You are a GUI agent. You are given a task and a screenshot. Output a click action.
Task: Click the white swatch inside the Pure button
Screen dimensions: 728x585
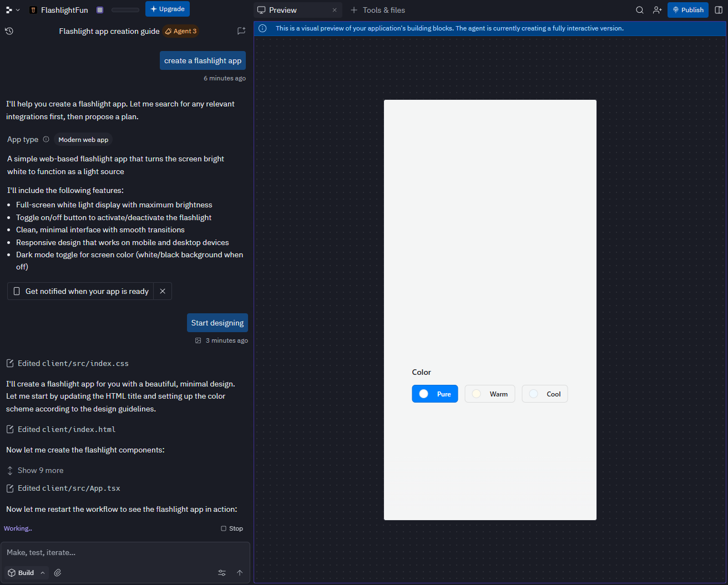coord(423,394)
